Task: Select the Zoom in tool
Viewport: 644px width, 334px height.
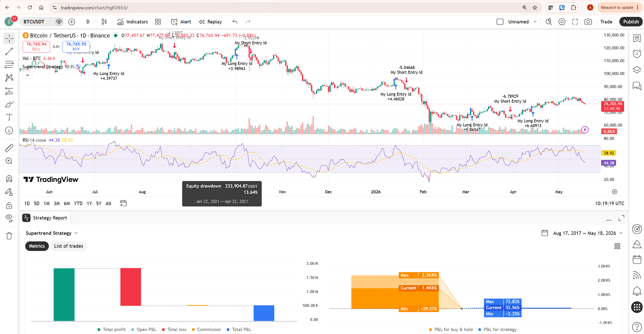Action: pyautogui.click(x=9, y=161)
